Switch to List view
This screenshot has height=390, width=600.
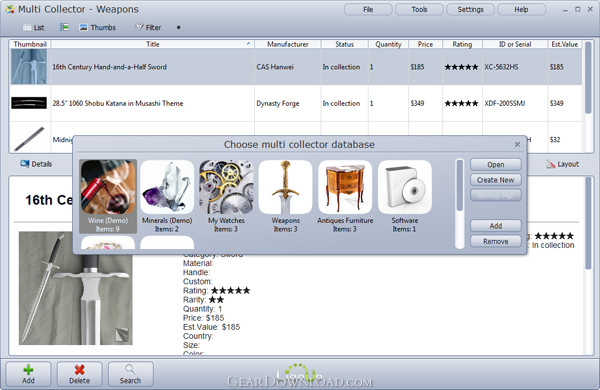[x=34, y=28]
